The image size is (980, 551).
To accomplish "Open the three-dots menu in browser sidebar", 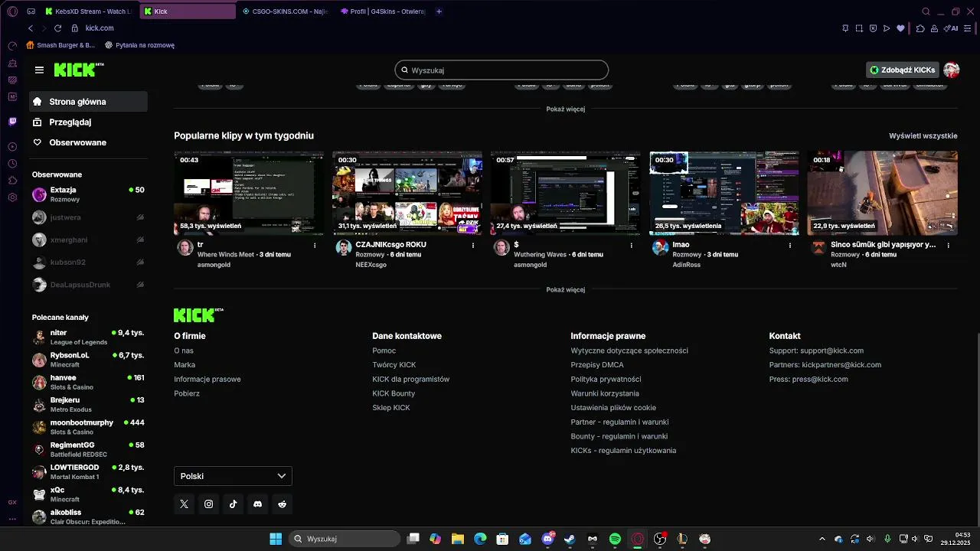I will click(12, 519).
